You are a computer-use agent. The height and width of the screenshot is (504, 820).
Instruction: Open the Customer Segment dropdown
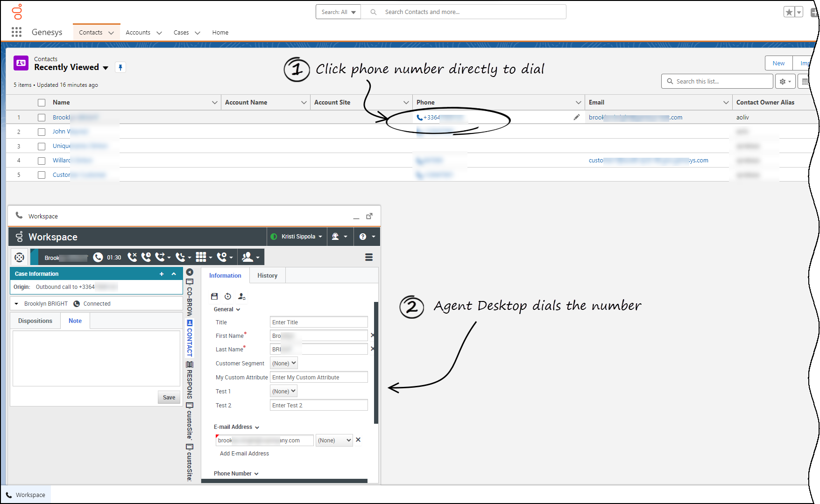[284, 363]
